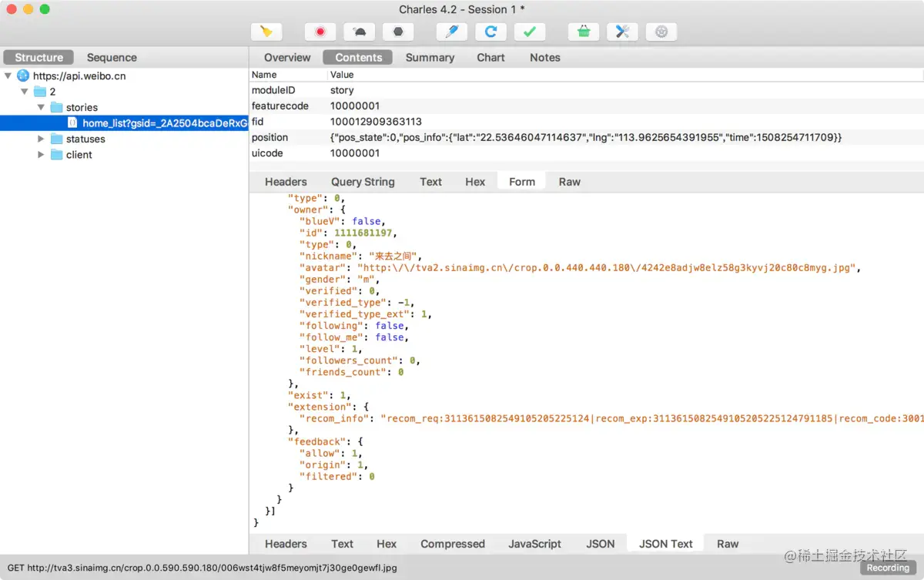Click the GET status bar text

(203, 568)
